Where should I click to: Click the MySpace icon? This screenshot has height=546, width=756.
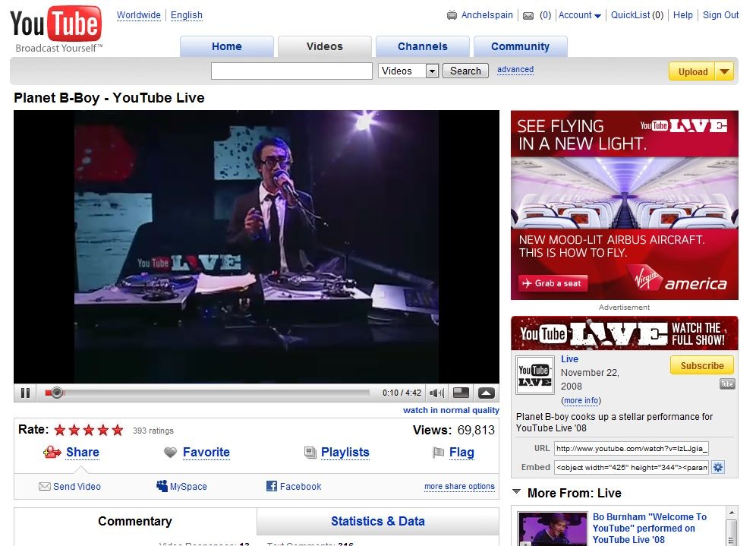[x=162, y=486]
